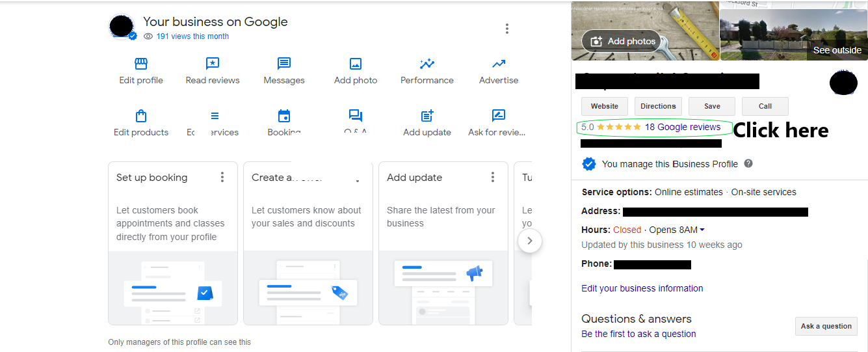868x352 pixels.
Task: Click Be the first to ask a question
Action: pos(638,334)
